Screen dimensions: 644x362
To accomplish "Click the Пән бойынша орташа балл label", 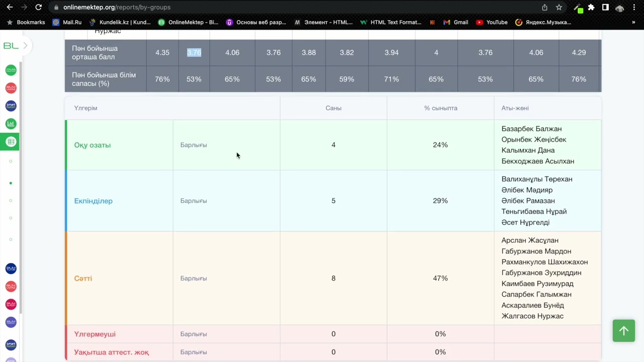I will coord(95,52).
